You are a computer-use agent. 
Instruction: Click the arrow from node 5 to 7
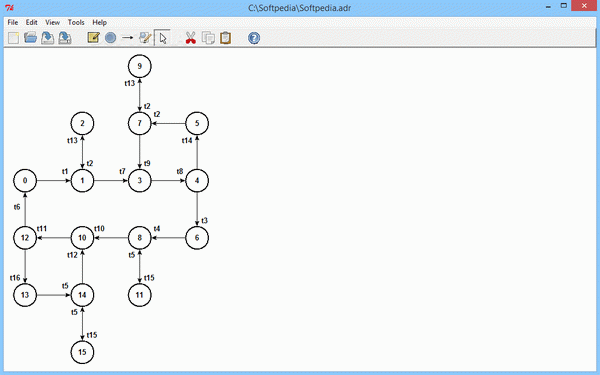pos(169,123)
